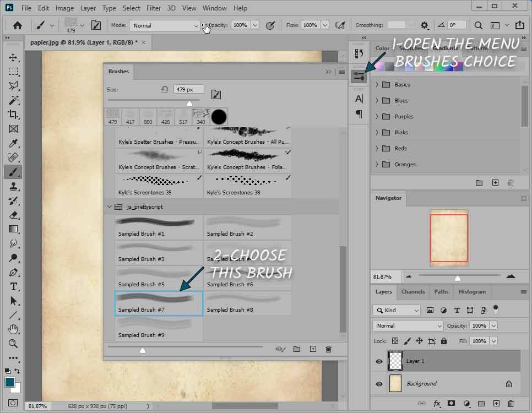The height and width of the screenshot is (413, 532).
Task: Toggle pixel layer filter
Action: (x=430, y=310)
